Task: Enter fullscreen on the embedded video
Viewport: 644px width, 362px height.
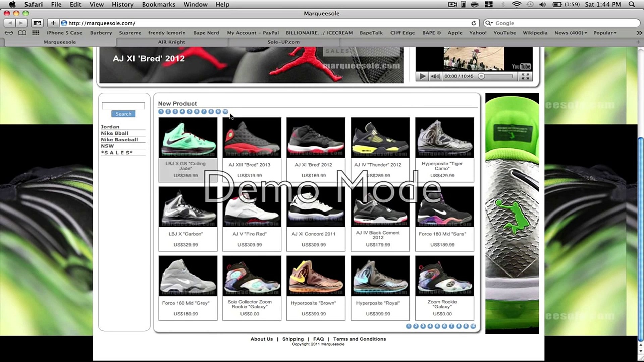Action: (x=525, y=76)
